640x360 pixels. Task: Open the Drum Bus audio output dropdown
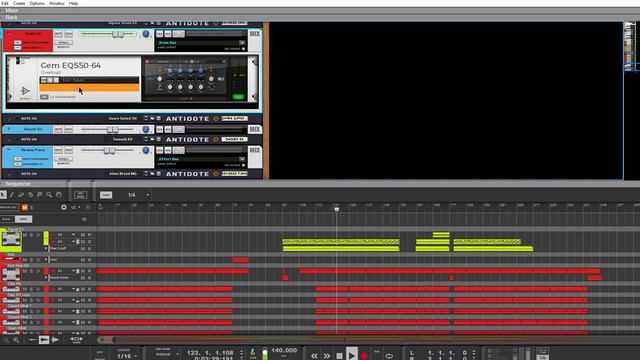(x=242, y=42)
